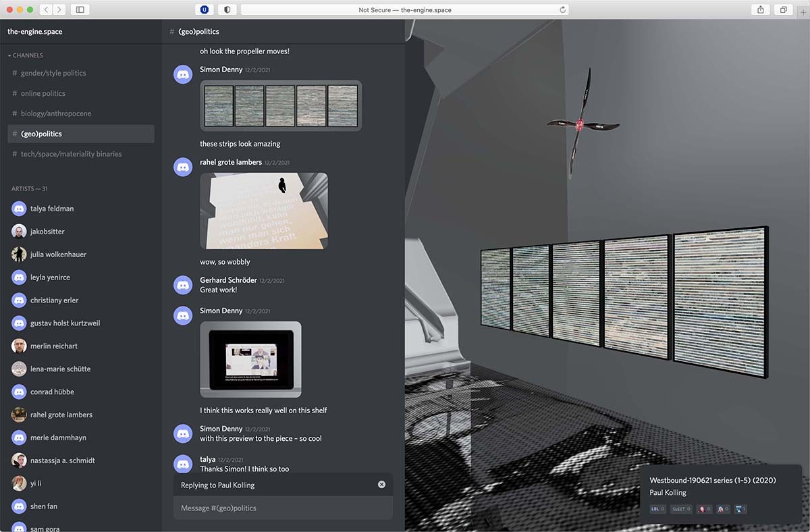Image resolution: width=810 pixels, height=532 pixels.
Task: Click julia wolkenhauer's profile avatar
Action: click(19, 255)
